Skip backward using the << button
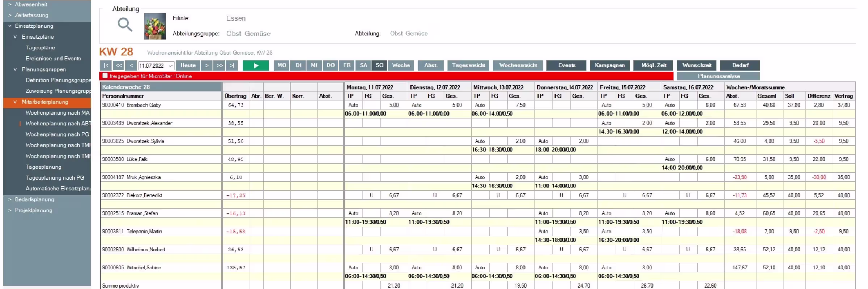Viewport: 868px width, 289px height. point(119,65)
